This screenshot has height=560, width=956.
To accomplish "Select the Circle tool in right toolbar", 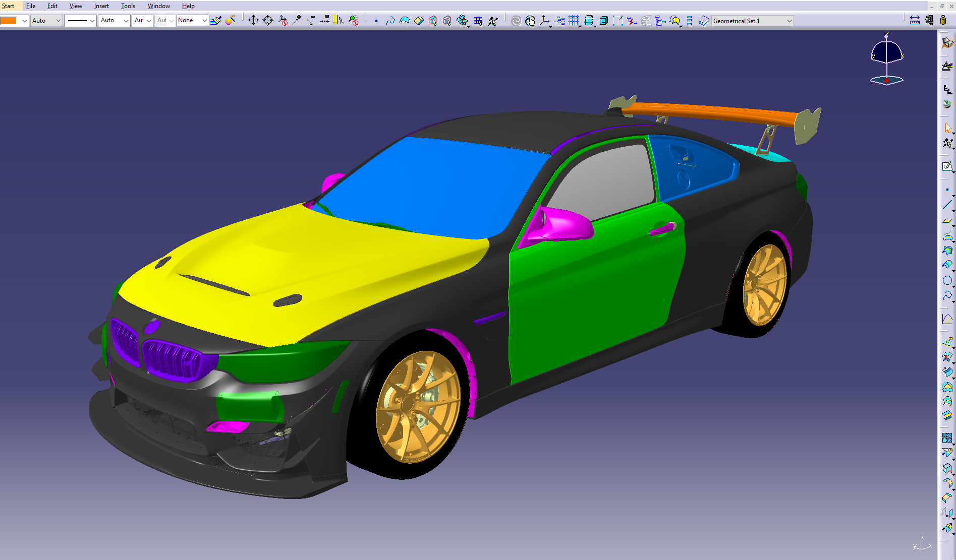I will coord(947,280).
